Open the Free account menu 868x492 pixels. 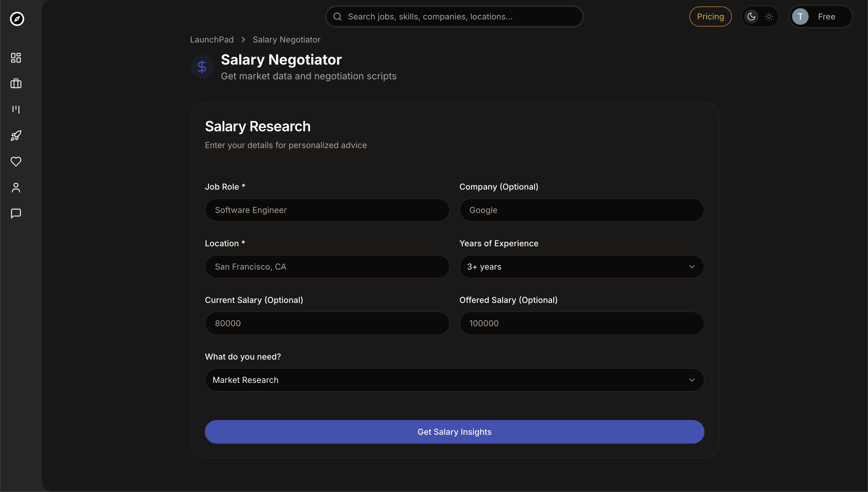[x=821, y=16]
